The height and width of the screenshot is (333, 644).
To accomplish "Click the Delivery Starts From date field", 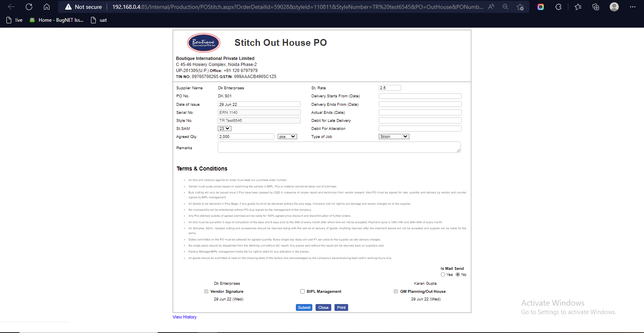I will coord(420,96).
